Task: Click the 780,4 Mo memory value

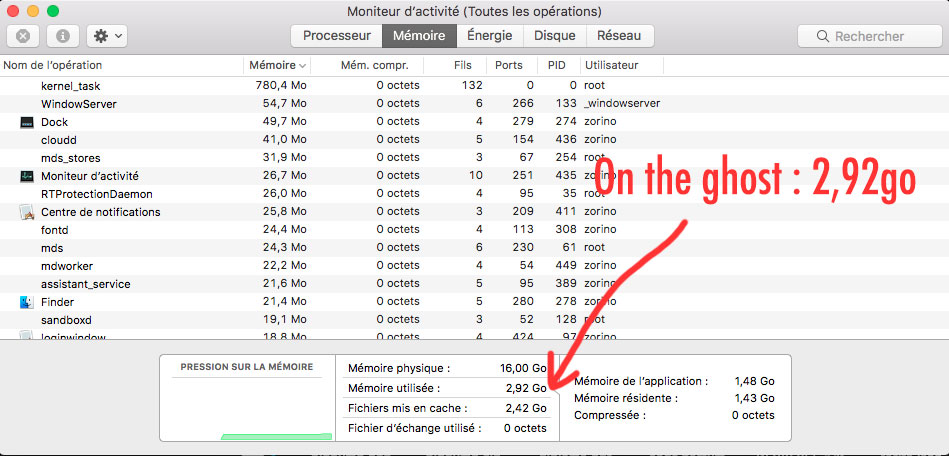Action: click(281, 86)
